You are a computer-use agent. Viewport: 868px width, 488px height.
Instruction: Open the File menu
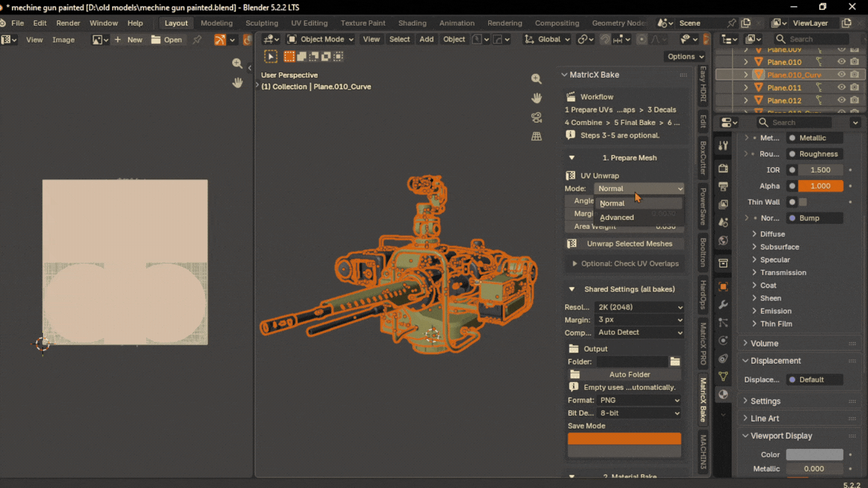(18, 23)
